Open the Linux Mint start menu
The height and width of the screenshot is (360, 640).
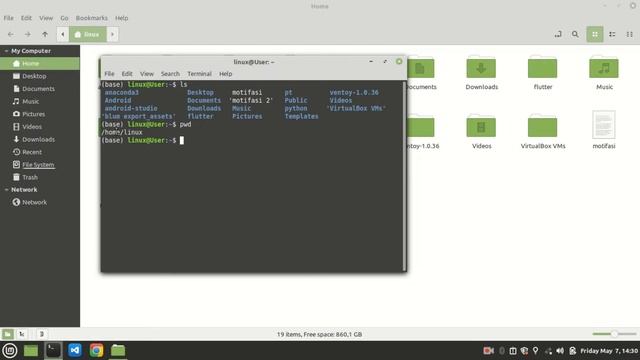(x=10, y=351)
